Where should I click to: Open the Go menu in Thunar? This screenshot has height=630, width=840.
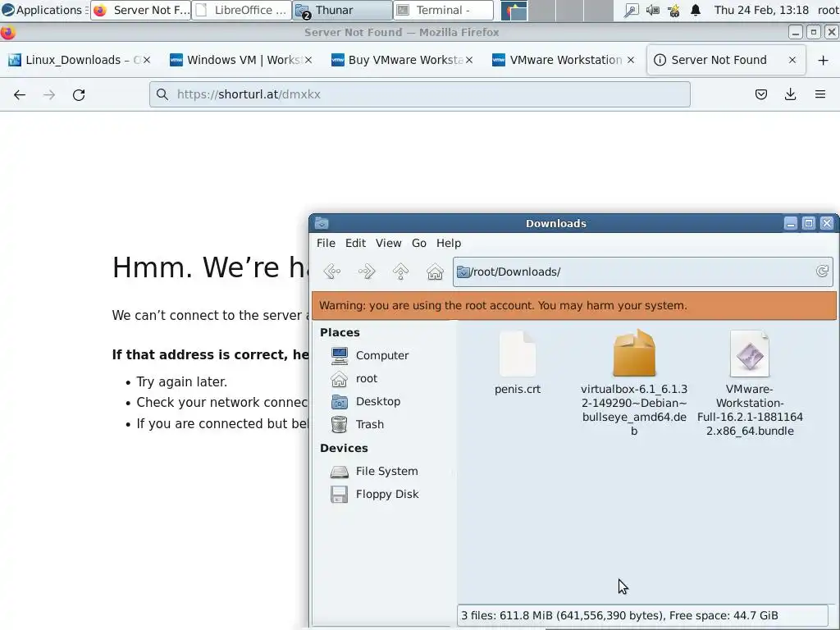point(419,243)
